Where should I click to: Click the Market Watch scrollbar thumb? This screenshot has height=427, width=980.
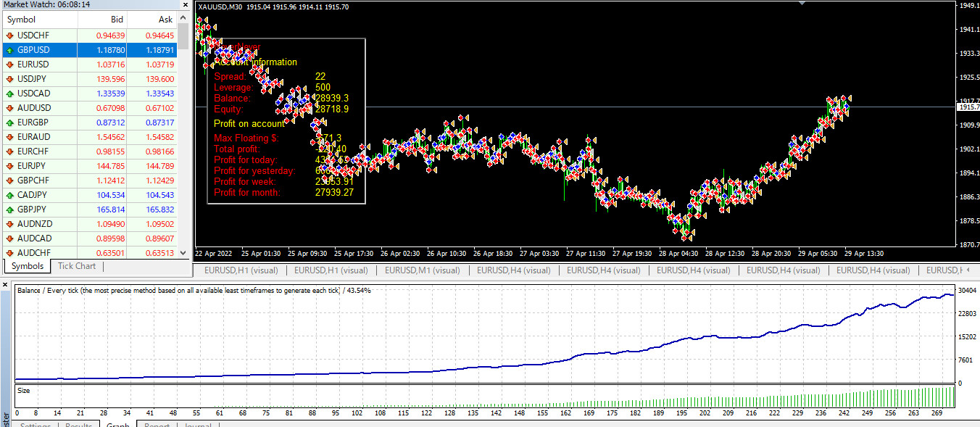pyautogui.click(x=183, y=36)
